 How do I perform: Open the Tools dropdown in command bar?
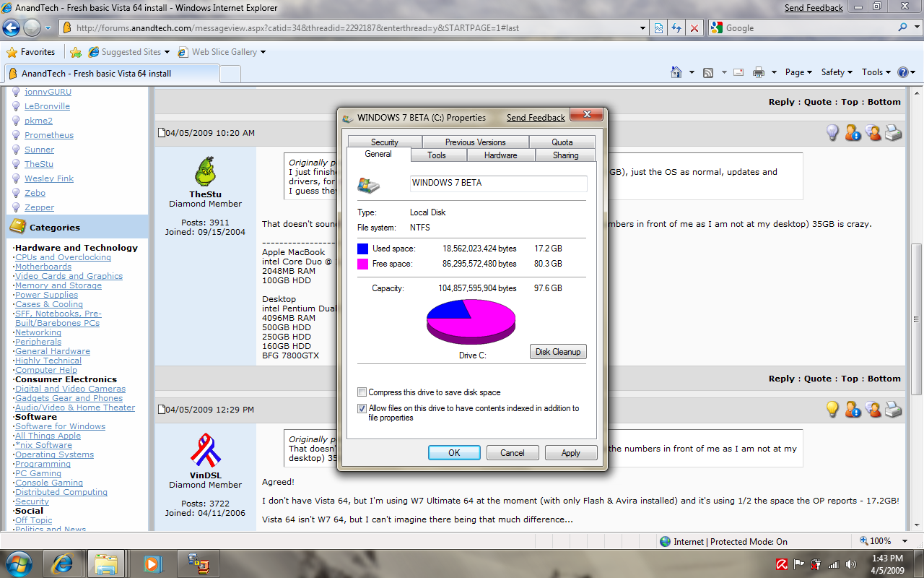876,72
